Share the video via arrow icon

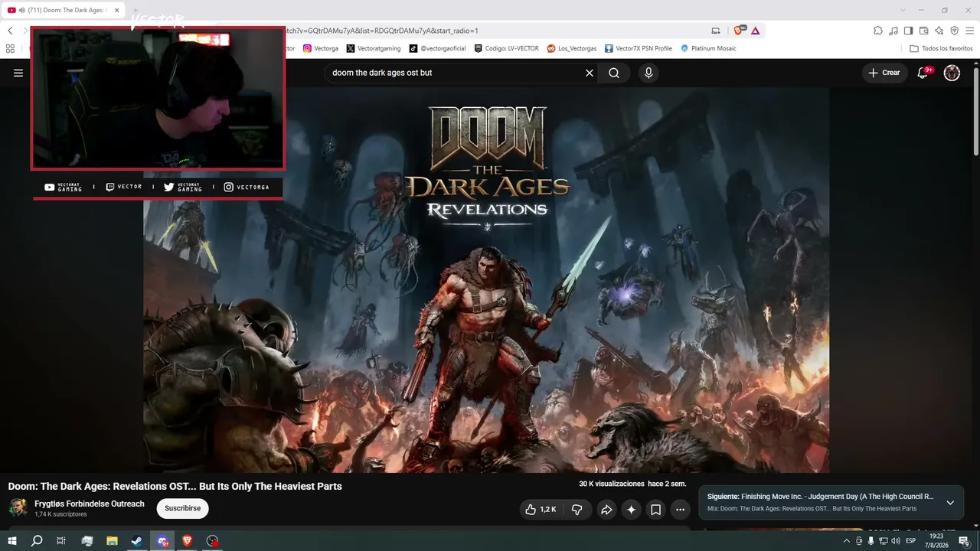[x=606, y=510]
